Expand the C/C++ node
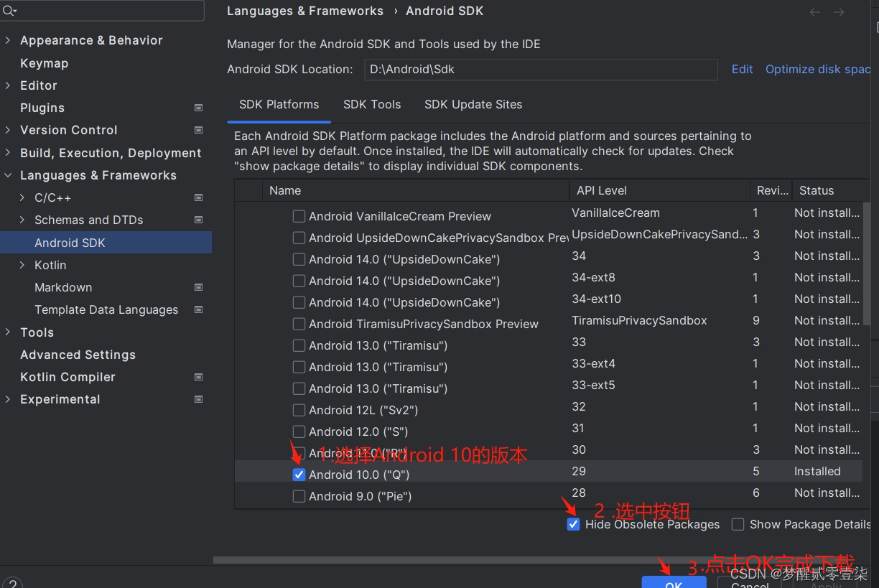This screenshot has height=588, width=879. coord(22,197)
